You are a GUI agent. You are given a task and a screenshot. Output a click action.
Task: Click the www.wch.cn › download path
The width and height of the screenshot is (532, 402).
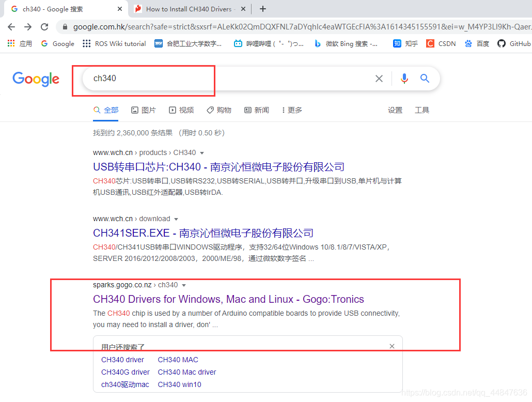(x=132, y=219)
